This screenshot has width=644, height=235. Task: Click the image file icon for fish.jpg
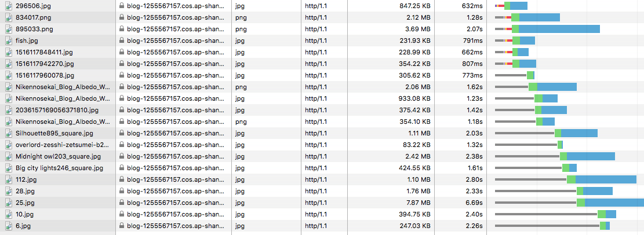(x=9, y=41)
